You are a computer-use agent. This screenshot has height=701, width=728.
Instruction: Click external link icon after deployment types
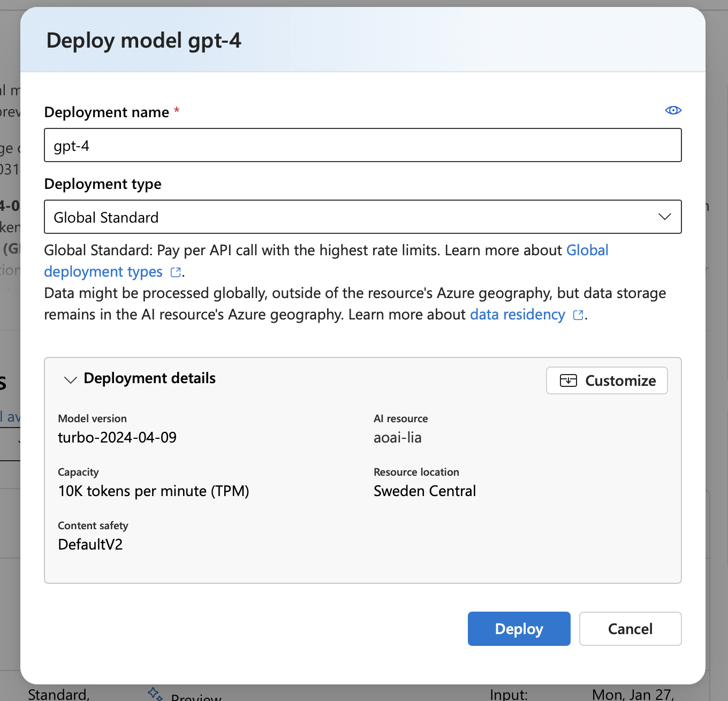click(x=176, y=272)
